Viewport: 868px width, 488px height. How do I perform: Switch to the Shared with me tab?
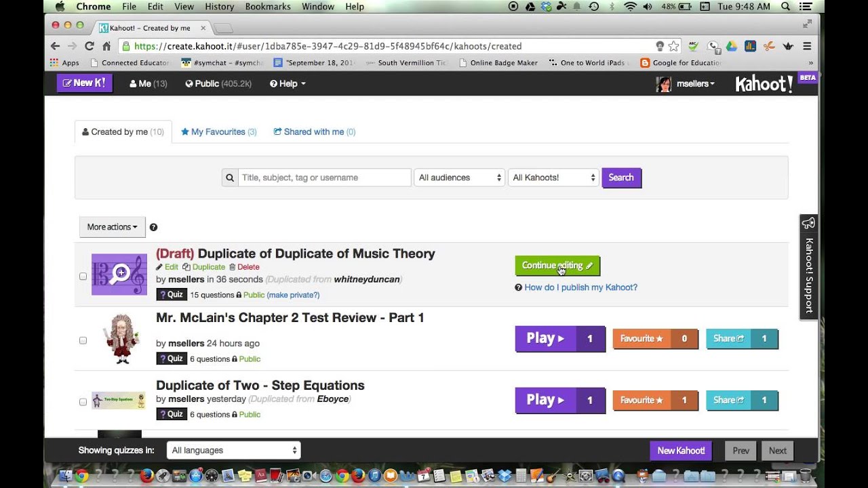[x=314, y=131]
